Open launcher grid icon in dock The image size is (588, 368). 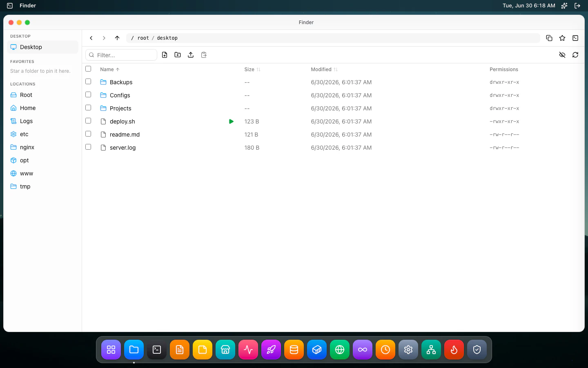pyautogui.click(x=111, y=350)
